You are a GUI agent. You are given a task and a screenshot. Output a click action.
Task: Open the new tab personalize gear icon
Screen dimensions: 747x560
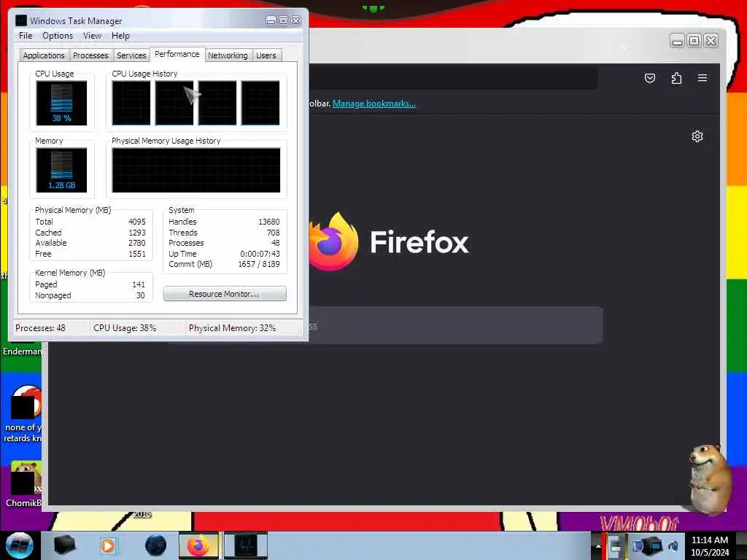click(697, 136)
